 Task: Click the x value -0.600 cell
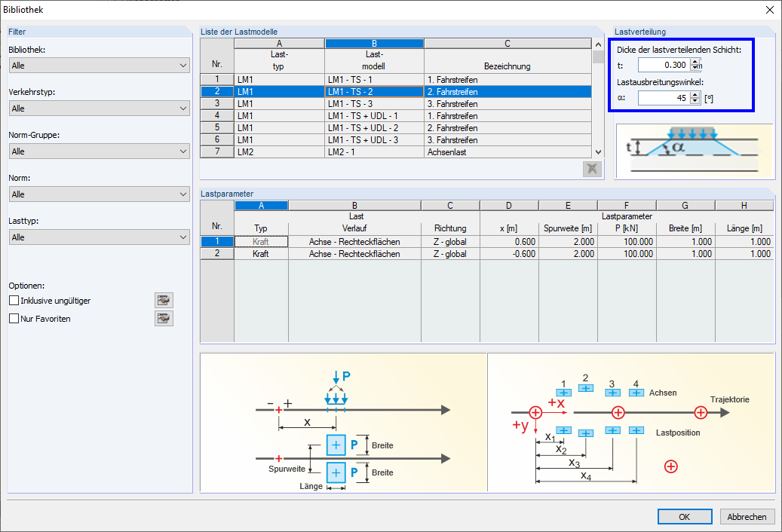click(509, 253)
